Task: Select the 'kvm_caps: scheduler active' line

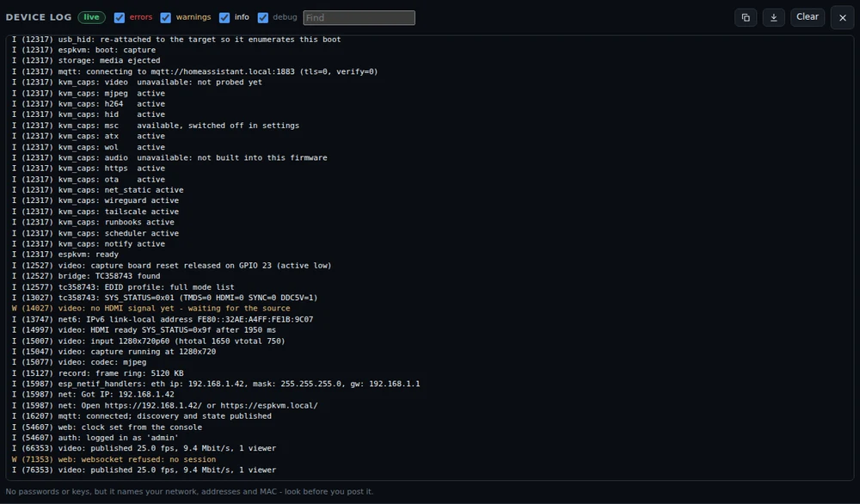Action: [95, 233]
